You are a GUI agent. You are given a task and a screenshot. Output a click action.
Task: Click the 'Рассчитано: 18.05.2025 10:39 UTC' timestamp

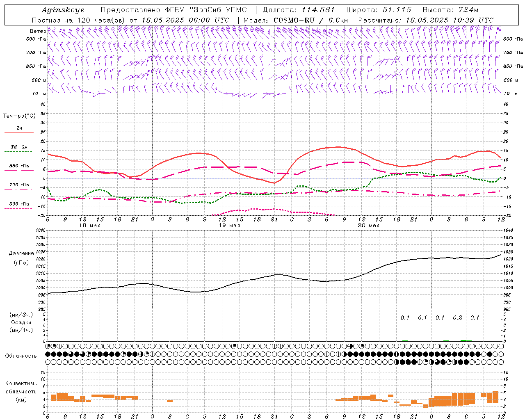click(x=426, y=20)
